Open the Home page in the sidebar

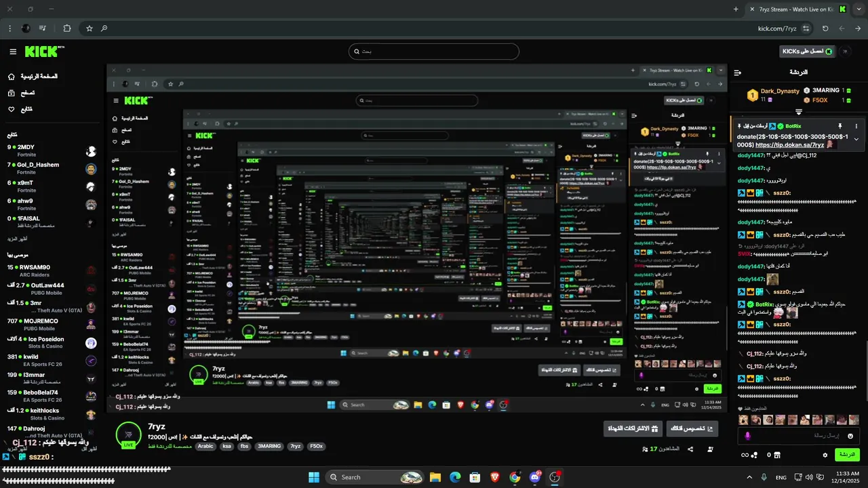[33, 77]
